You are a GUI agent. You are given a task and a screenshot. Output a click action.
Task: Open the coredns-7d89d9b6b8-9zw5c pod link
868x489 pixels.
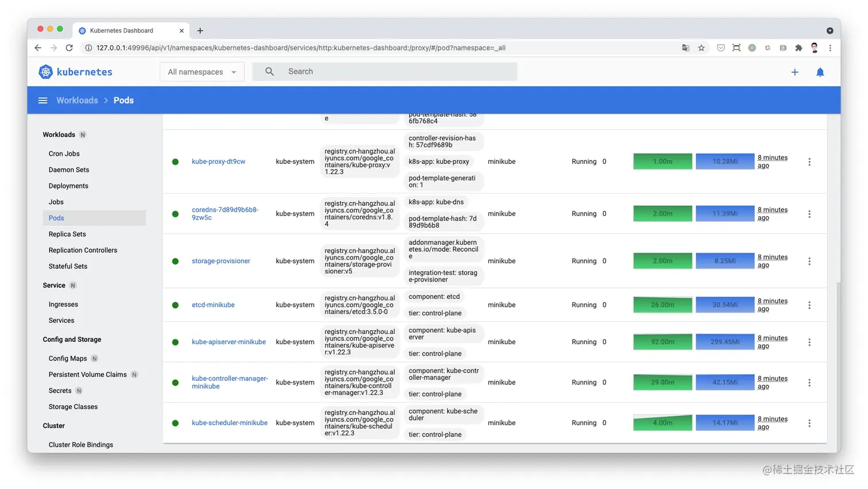pyautogui.click(x=225, y=214)
